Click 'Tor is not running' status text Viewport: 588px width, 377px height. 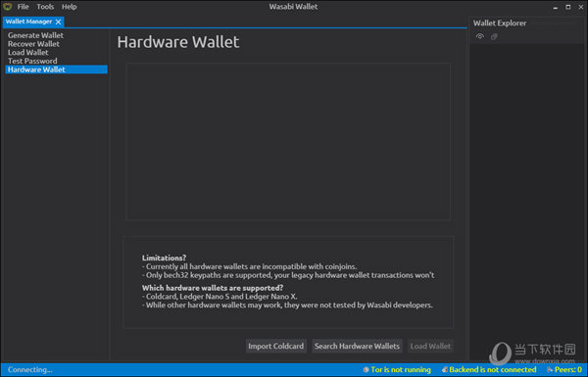coord(401,370)
